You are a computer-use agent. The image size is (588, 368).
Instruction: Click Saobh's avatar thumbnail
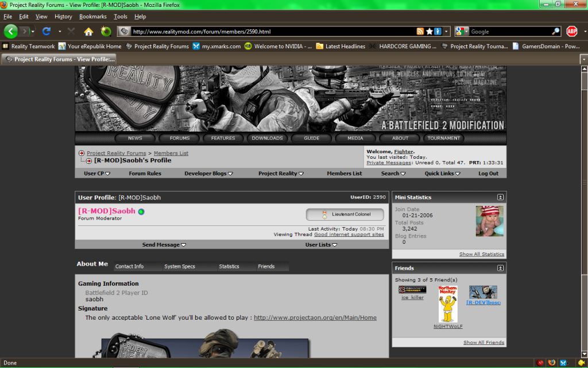click(x=489, y=221)
